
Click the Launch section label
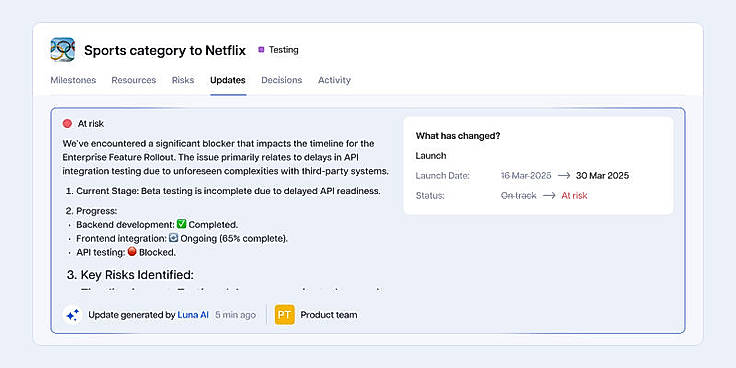click(431, 156)
